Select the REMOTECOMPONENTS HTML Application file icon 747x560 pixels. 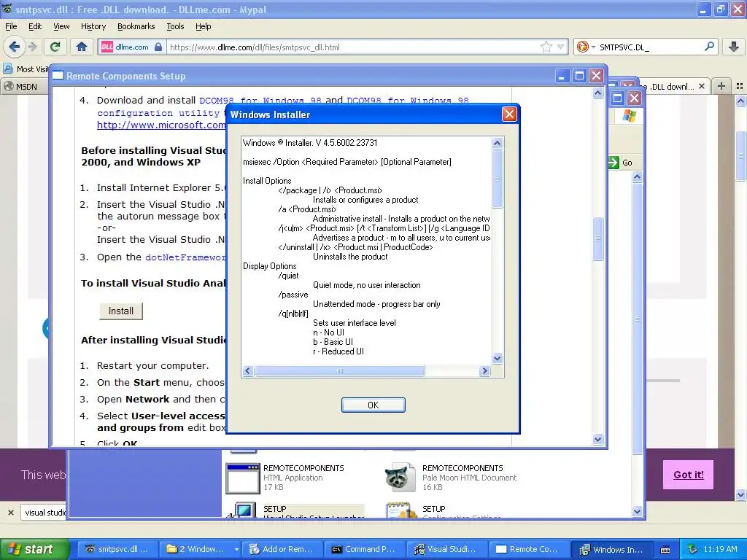(x=242, y=478)
